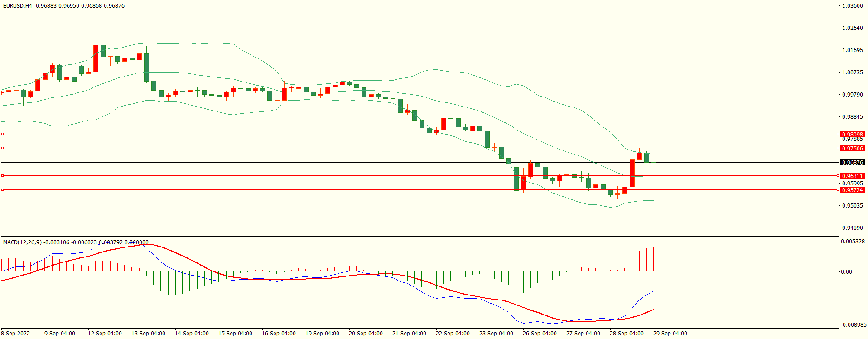Select the red 0.98098 price level tag
The height and width of the screenshot is (339, 868).
(852, 134)
